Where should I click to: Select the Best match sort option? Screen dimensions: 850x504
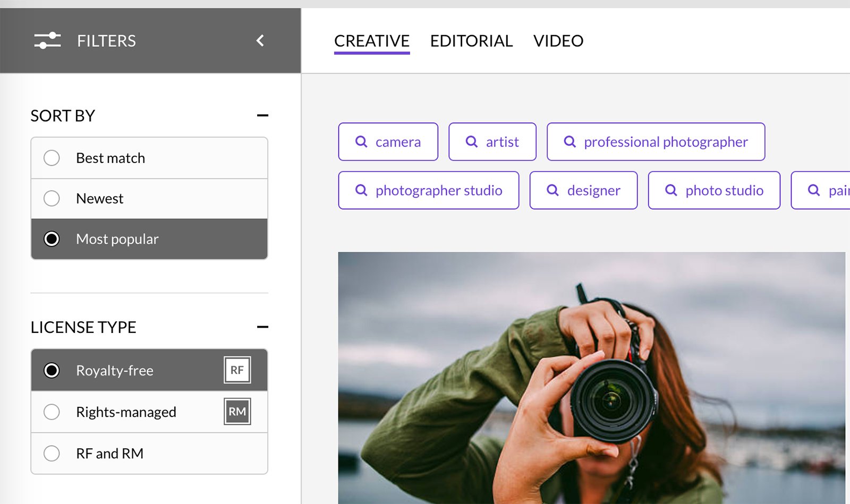tap(149, 158)
